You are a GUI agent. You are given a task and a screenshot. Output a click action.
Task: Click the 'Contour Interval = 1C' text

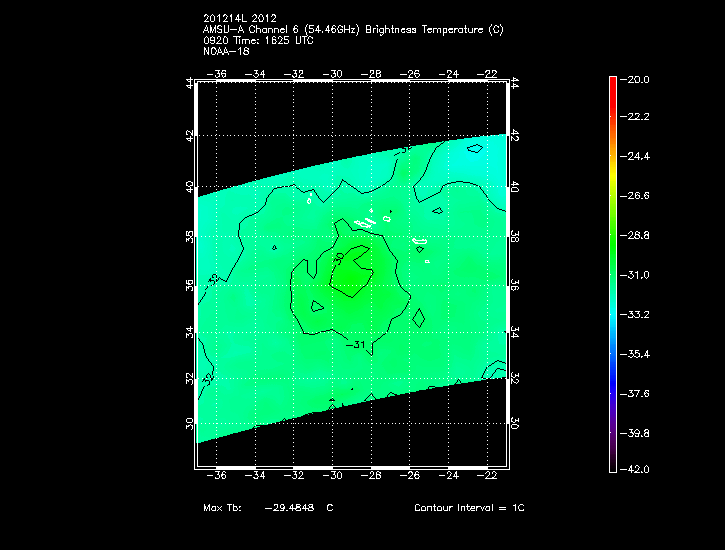click(469, 508)
